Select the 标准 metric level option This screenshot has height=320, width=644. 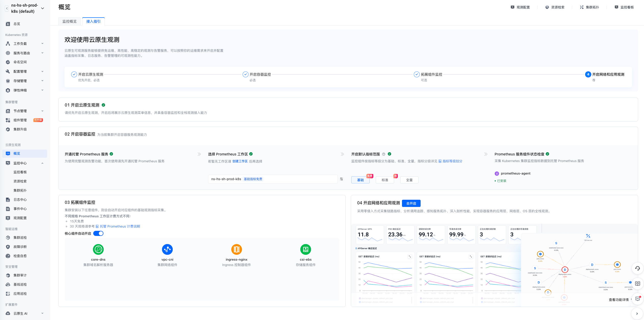coord(385,180)
